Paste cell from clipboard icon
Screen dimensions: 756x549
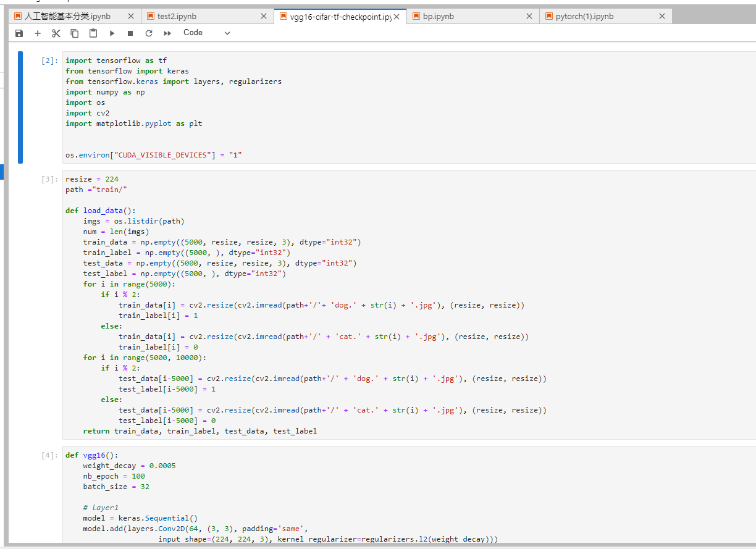point(93,33)
